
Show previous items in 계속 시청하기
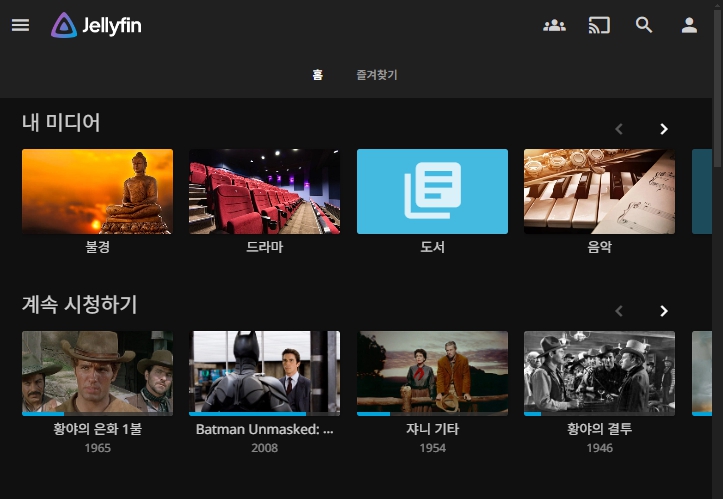619,311
